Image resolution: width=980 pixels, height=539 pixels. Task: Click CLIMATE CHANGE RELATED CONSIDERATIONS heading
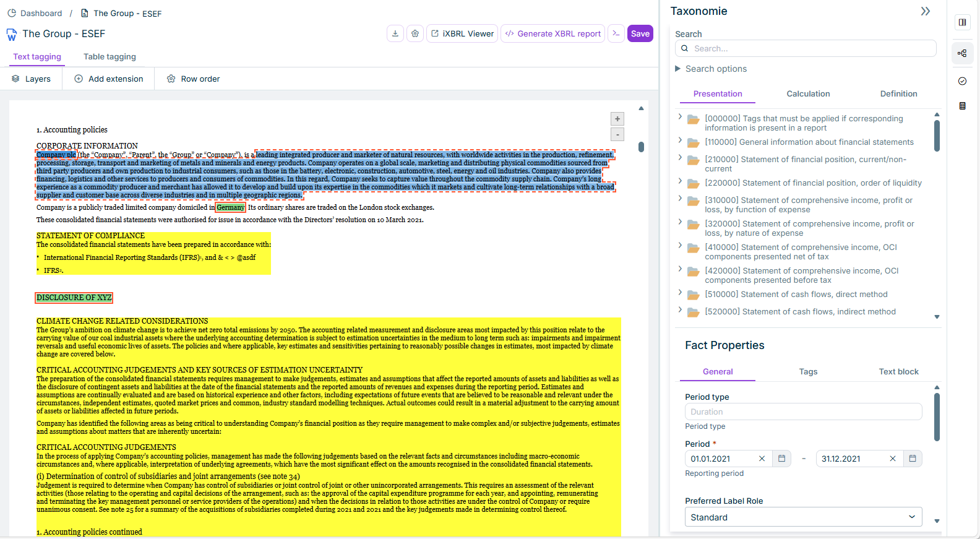point(123,321)
